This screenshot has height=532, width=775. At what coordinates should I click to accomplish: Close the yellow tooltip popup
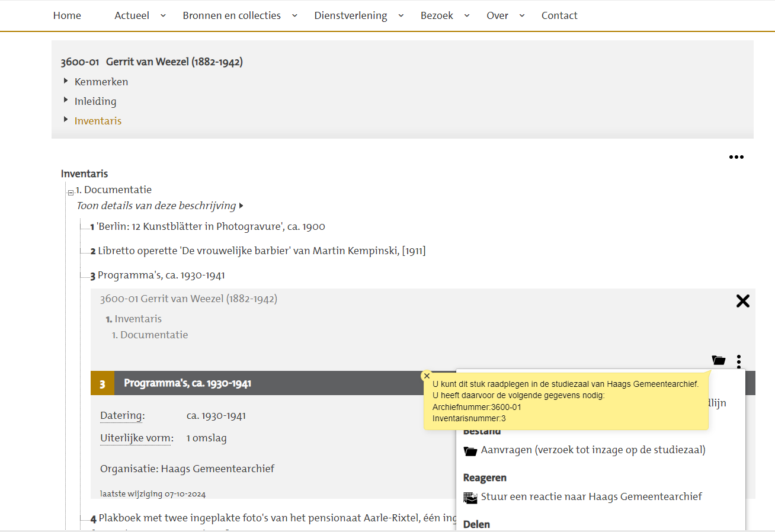[x=427, y=376]
